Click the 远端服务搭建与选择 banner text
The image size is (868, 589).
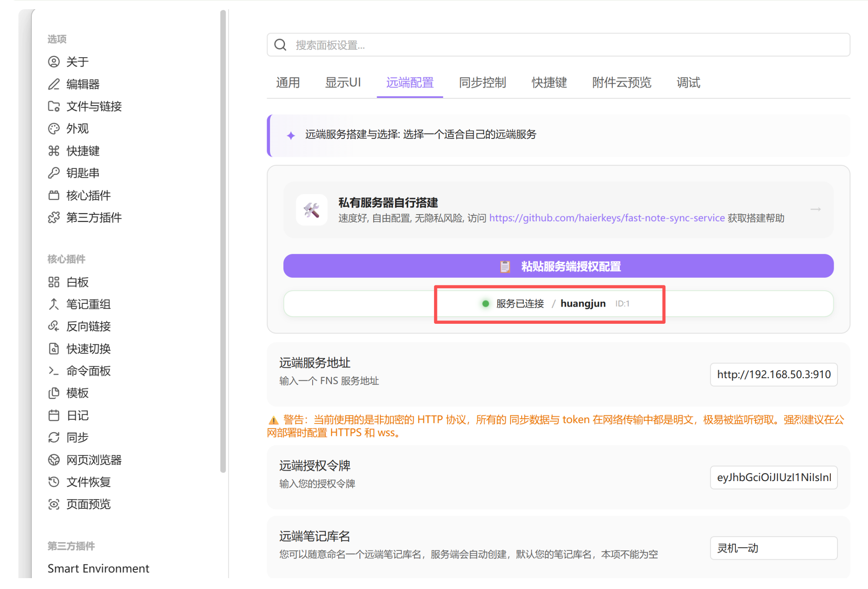pos(421,135)
